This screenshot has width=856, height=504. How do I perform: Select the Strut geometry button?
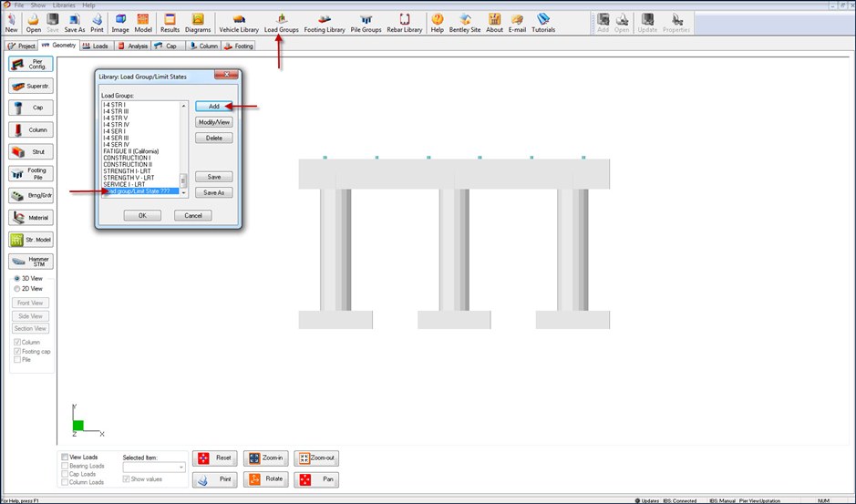(30, 151)
